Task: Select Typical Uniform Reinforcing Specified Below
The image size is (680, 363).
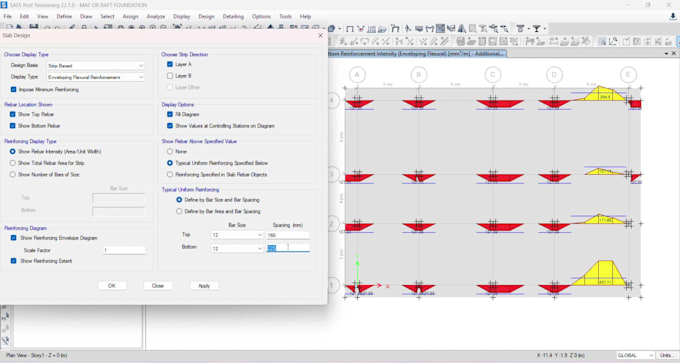Action: tap(170, 163)
